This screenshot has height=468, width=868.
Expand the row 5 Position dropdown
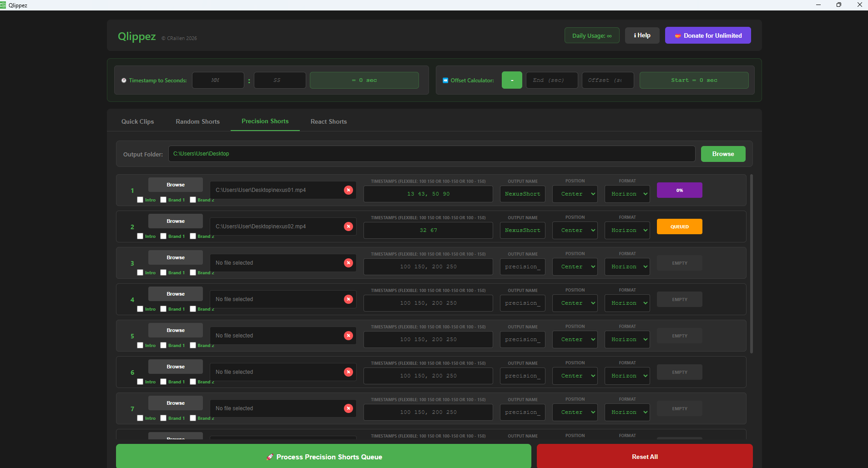point(575,339)
